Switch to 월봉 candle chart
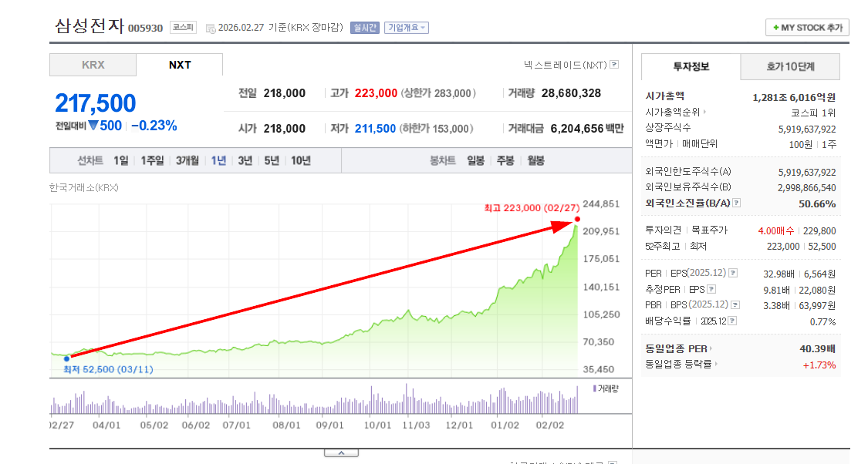This screenshot has height=464, width=868. (535, 161)
